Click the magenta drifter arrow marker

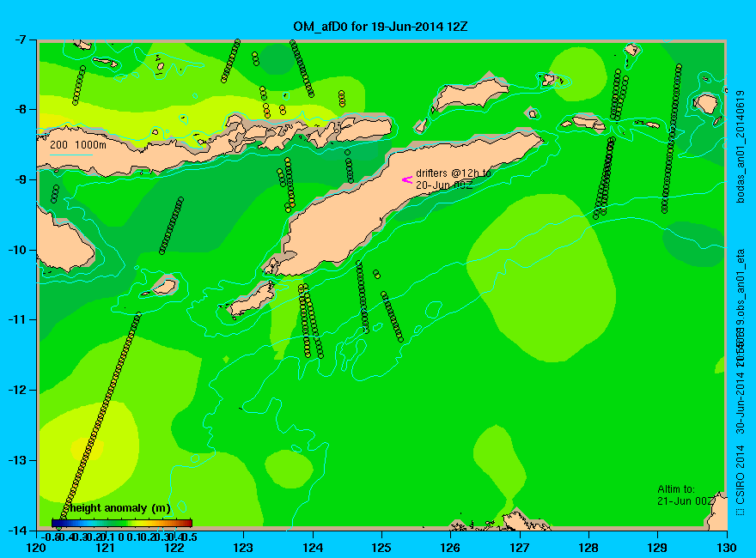click(x=407, y=179)
